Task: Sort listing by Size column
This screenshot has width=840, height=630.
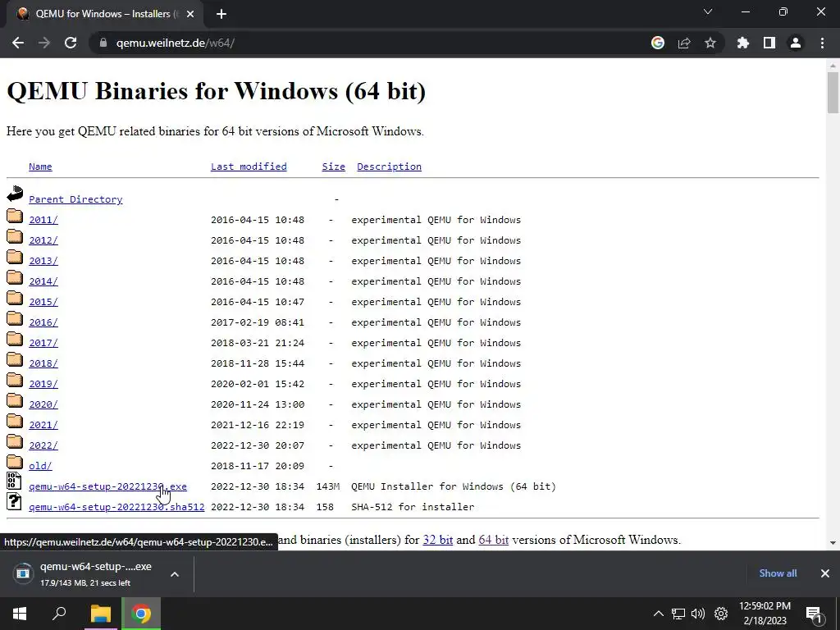Action: pos(333,167)
